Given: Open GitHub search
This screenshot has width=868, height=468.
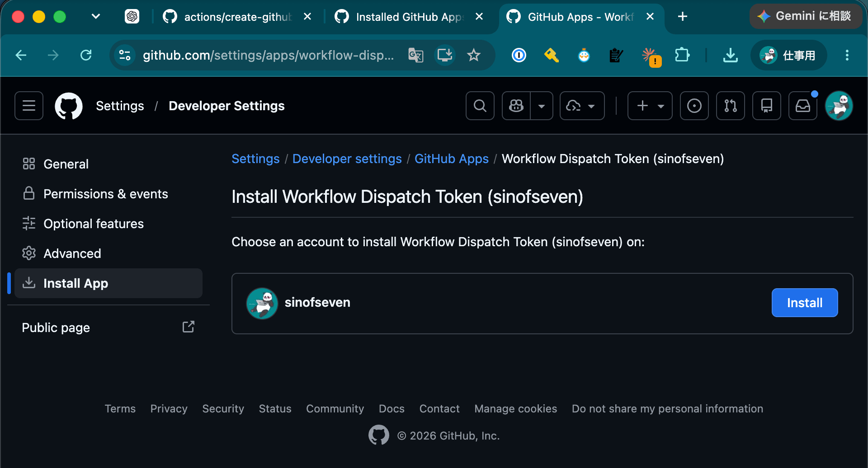Looking at the screenshot, I should pos(480,106).
